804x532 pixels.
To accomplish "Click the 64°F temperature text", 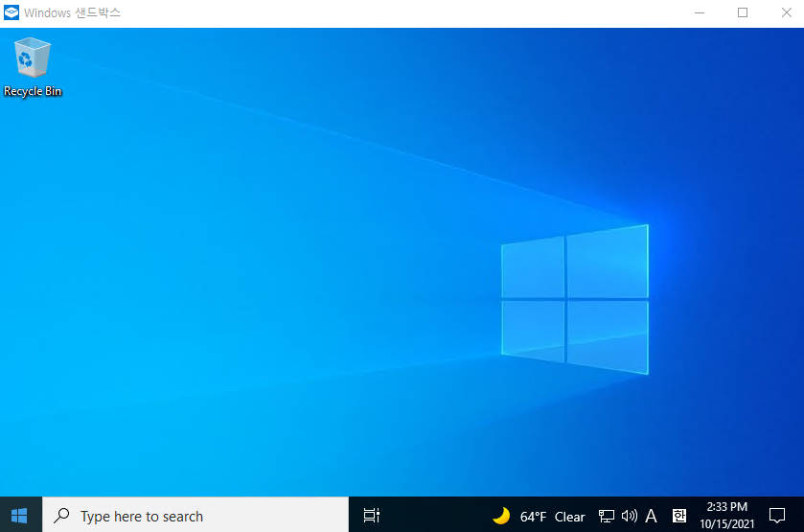I will pos(533,517).
